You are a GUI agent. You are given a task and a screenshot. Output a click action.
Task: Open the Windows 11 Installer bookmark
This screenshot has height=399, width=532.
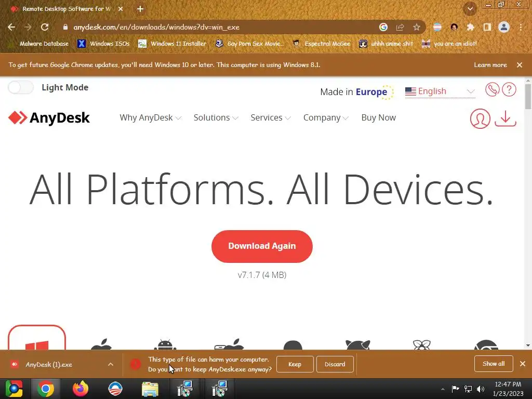tap(172, 44)
